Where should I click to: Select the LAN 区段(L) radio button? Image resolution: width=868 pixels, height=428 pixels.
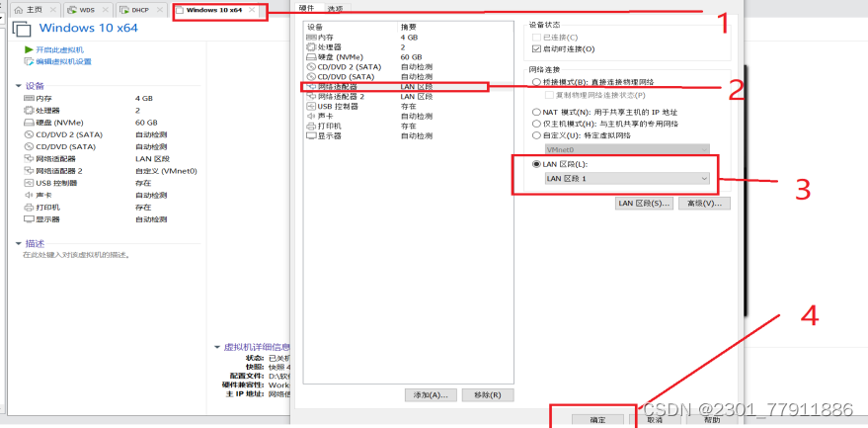[536, 164]
